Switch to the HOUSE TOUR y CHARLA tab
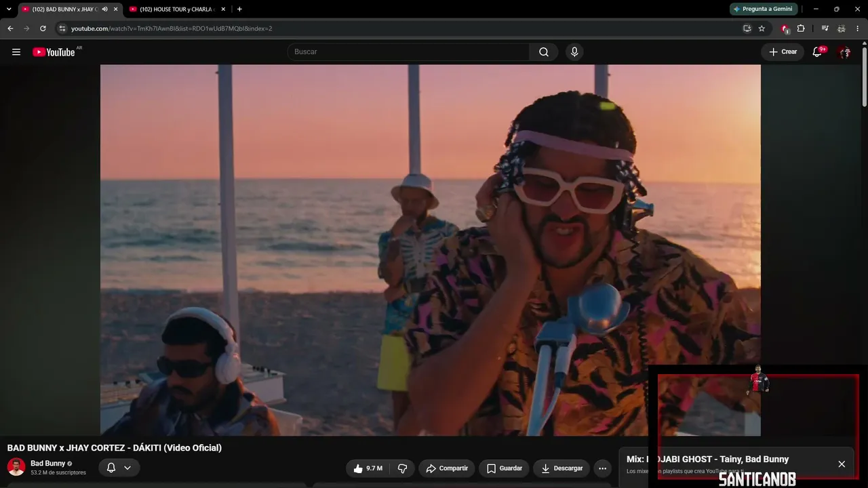 click(x=176, y=9)
